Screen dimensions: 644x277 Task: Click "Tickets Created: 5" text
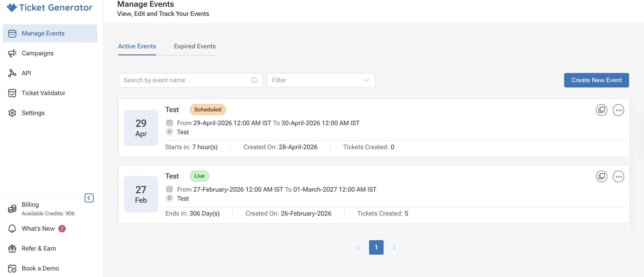382,213
